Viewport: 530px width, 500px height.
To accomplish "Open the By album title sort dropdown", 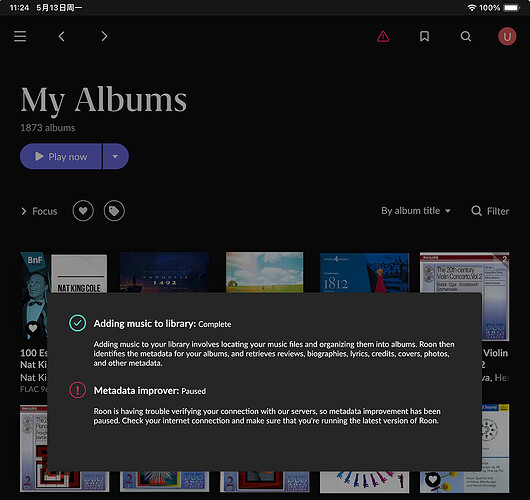I will 416,211.
